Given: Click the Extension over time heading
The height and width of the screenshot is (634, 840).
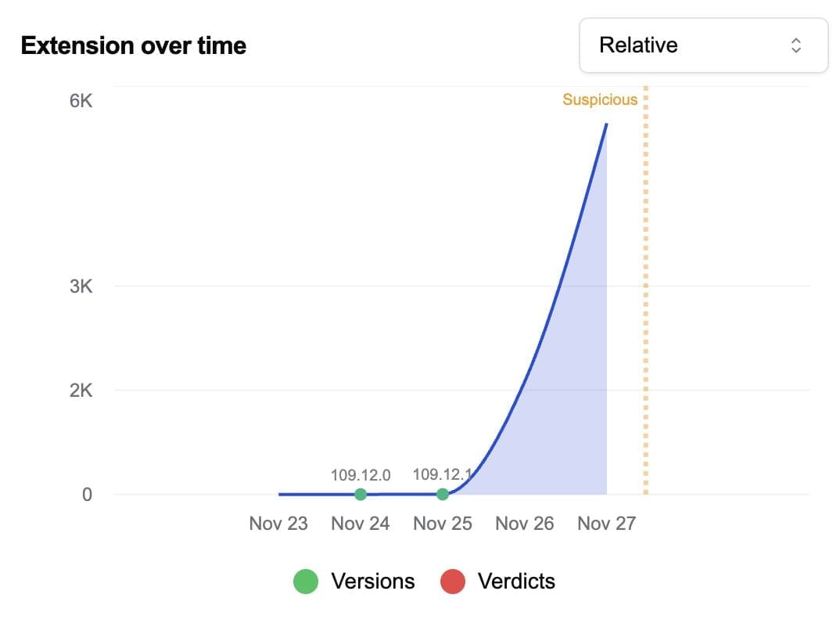Looking at the screenshot, I should pos(134,46).
